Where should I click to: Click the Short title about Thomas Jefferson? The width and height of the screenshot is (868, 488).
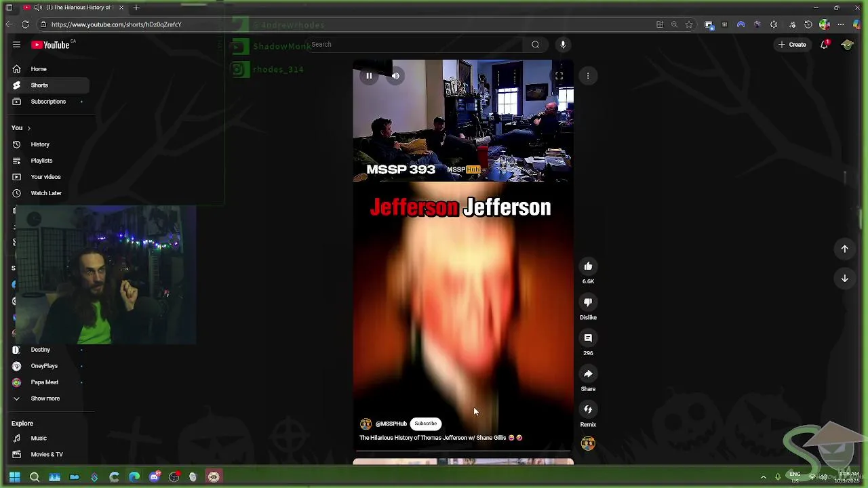pos(441,438)
